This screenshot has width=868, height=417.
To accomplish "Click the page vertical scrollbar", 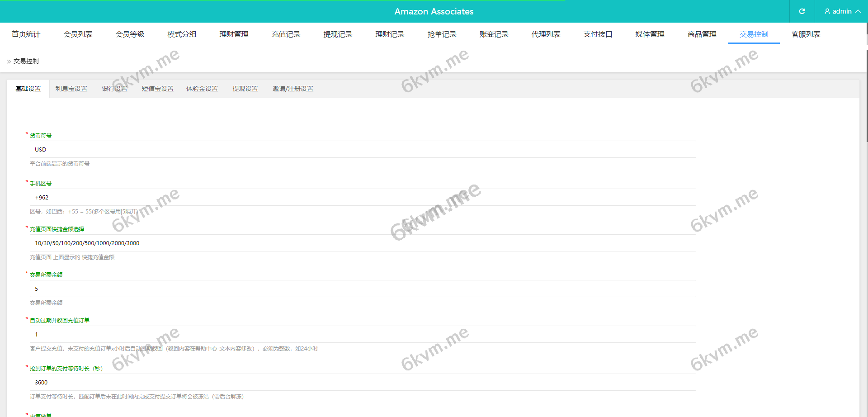I will click(866, 90).
